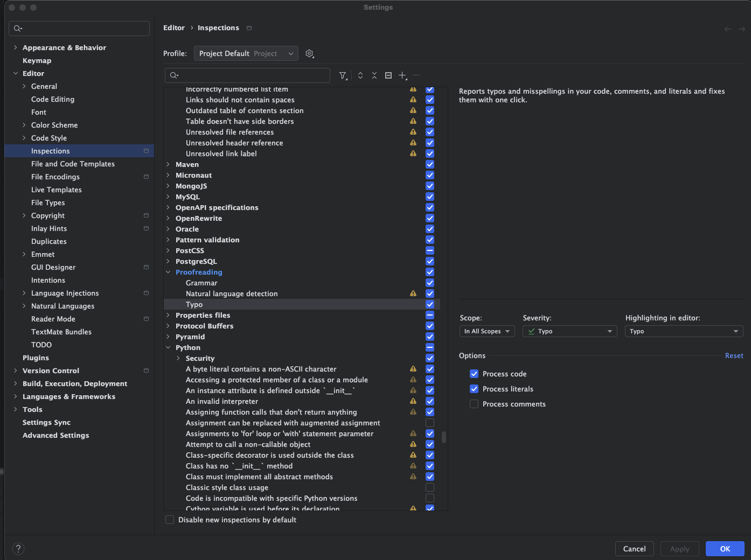Open the filter inspections menu

[343, 75]
